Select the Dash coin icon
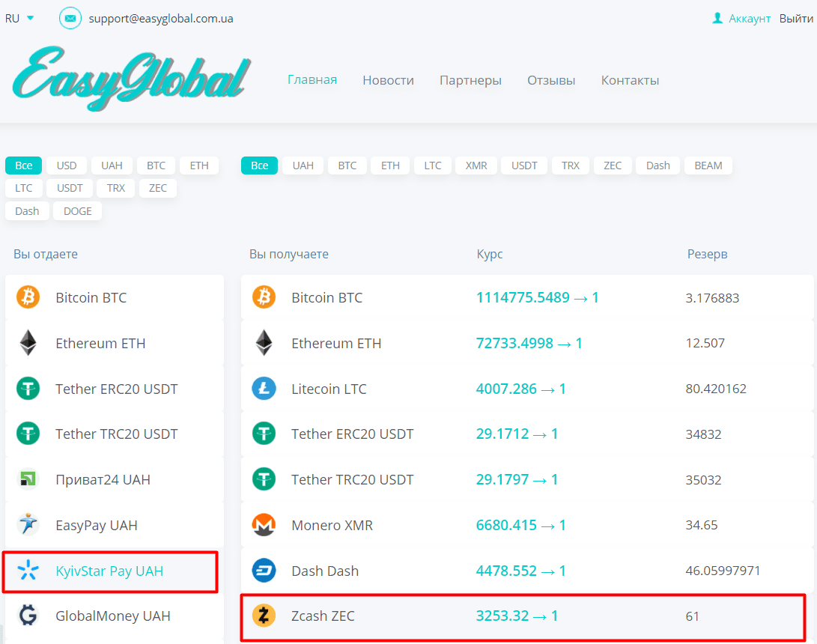Image resolution: width=817 pixels, height=644 pixels. click(x=264, y=571)
